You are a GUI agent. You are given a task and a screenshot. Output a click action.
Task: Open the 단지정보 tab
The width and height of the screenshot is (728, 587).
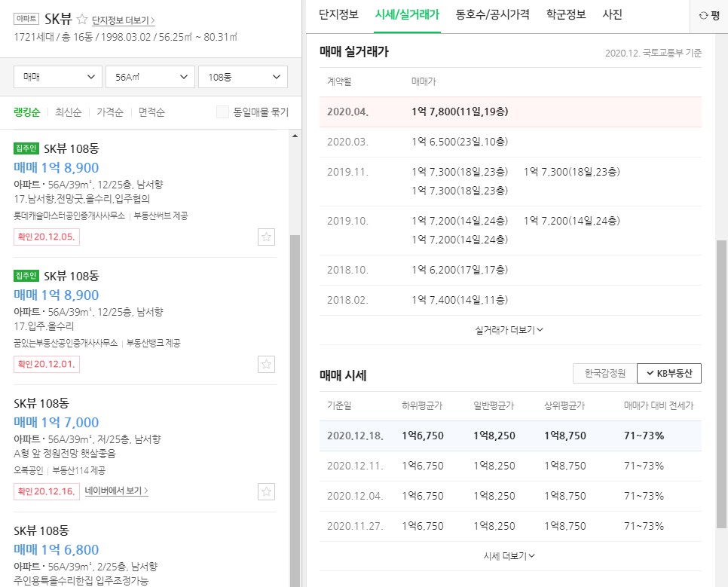point(339,15)
